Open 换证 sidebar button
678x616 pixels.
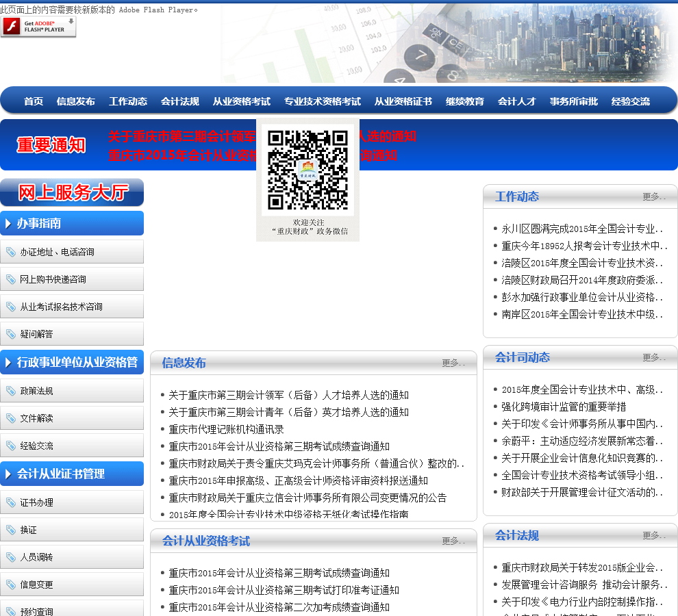click(x=72, y=530)
